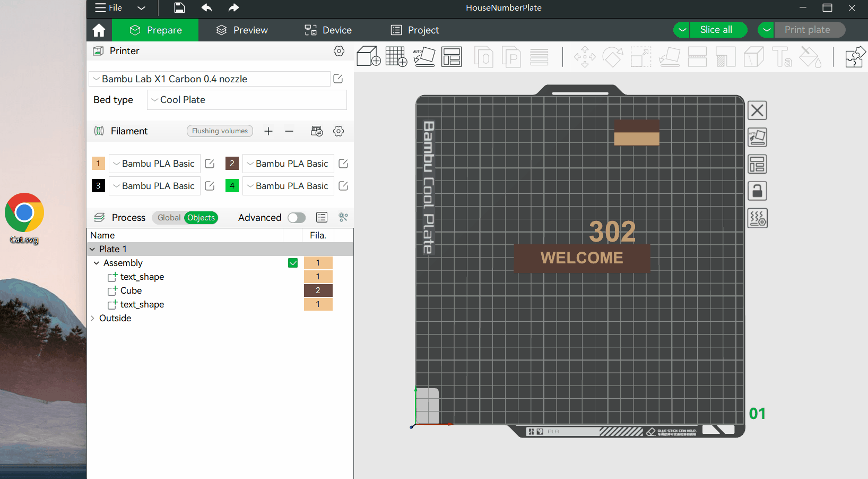Select the Rotate tool
This screenshot has height=479, width=868.
(x=612, y=57)
